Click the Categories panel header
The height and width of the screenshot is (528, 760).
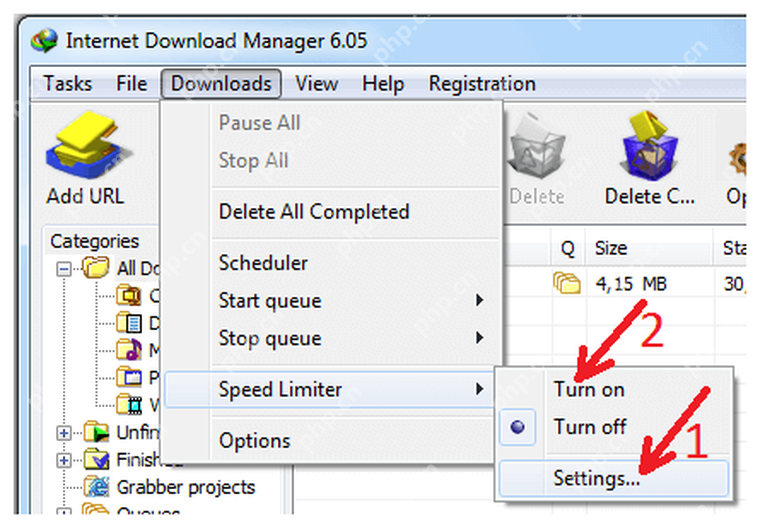click(x=95, y=241)
